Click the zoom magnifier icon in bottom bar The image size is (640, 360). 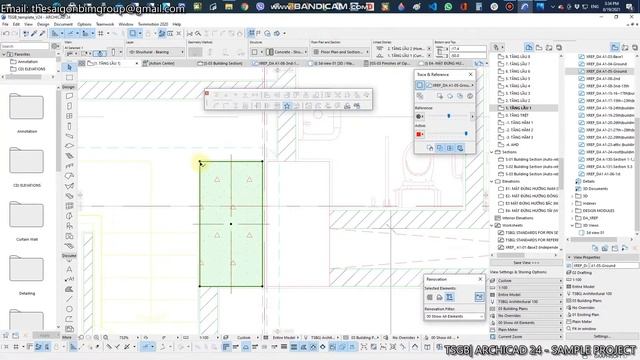[x=106, y=338]
